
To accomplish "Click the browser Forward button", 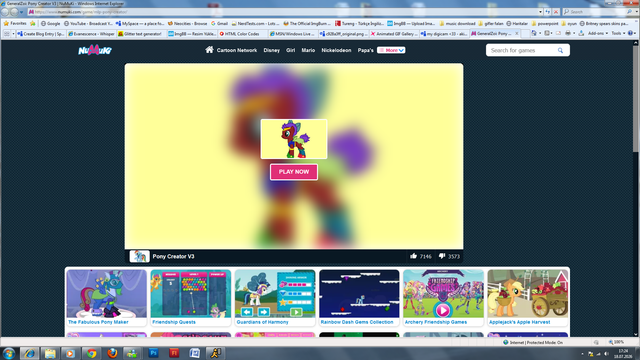I will (x=14, y=12).
